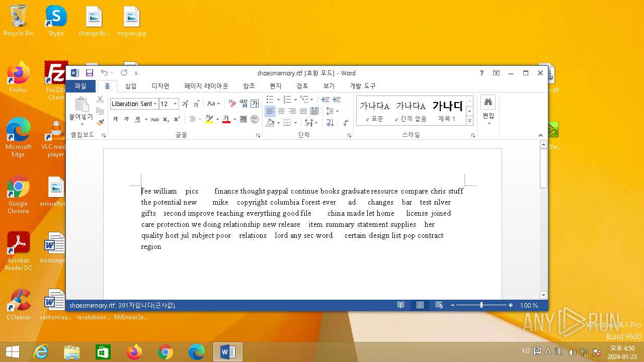Collapse the ribbon with the chevron arrow

[x=541, y=135]
